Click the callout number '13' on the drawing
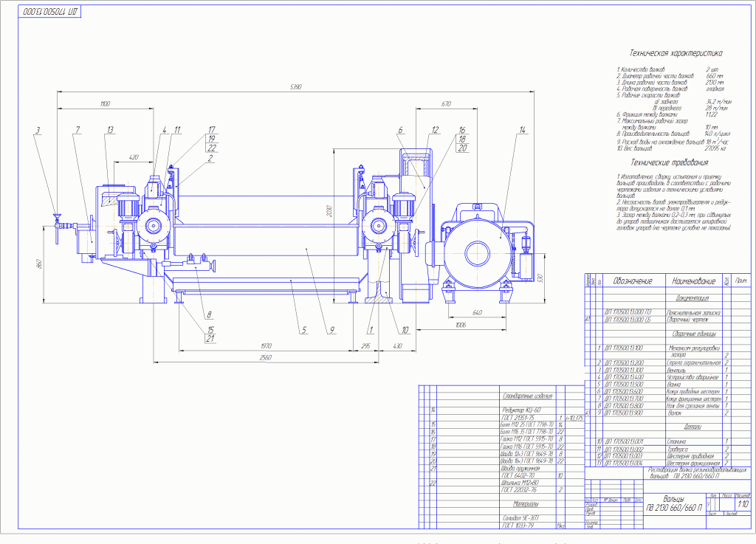The image size is (756, 544). pyautogui.click(x=110, y=130)
